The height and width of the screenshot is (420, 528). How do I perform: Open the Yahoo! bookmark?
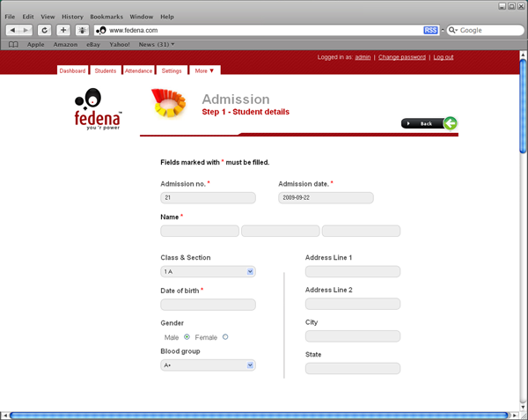click(120, 44)
